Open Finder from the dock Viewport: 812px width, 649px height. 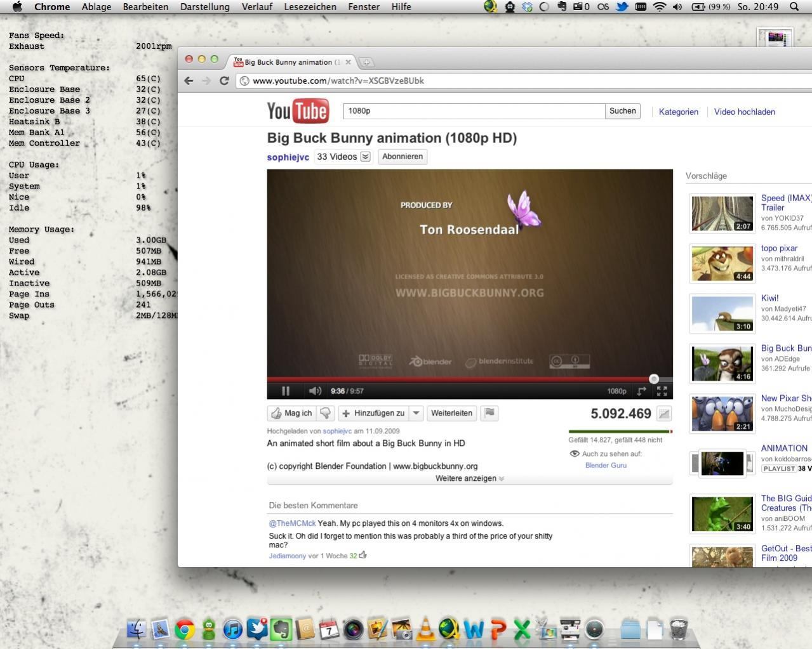pyautogui.click(x=136, y=629)
